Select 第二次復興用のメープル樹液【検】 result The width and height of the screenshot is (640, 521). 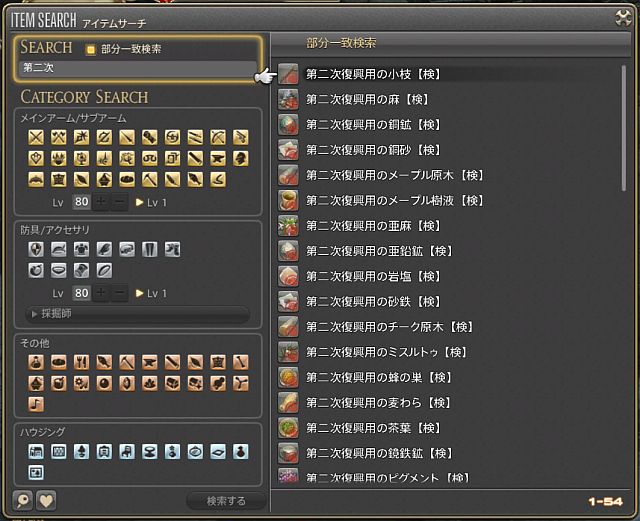447,200
